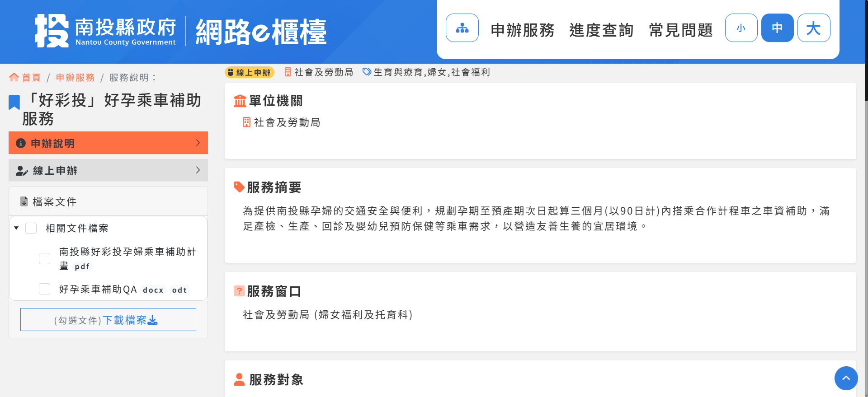The width and height of the screenshot is (868, 397).
Task: Collapse the 相關文件檔案 tree triangle
Action: 16,228
